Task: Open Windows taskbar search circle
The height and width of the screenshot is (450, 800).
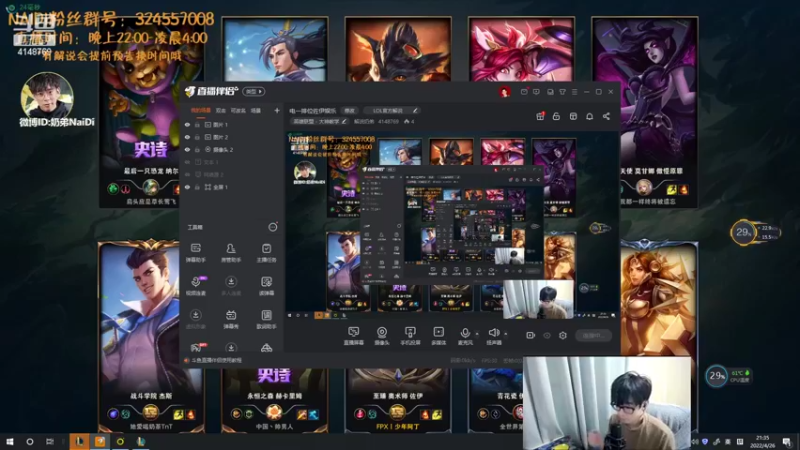Action: click(30, 441)
